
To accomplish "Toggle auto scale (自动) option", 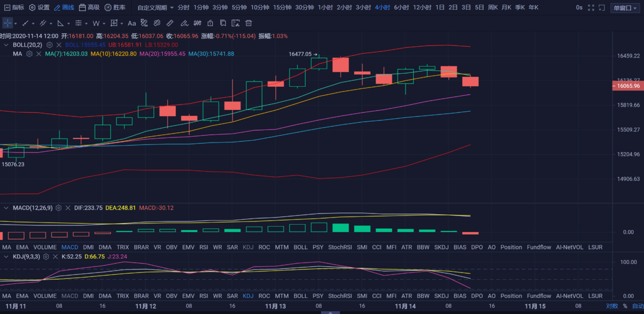I will click(x=637, y=306).
